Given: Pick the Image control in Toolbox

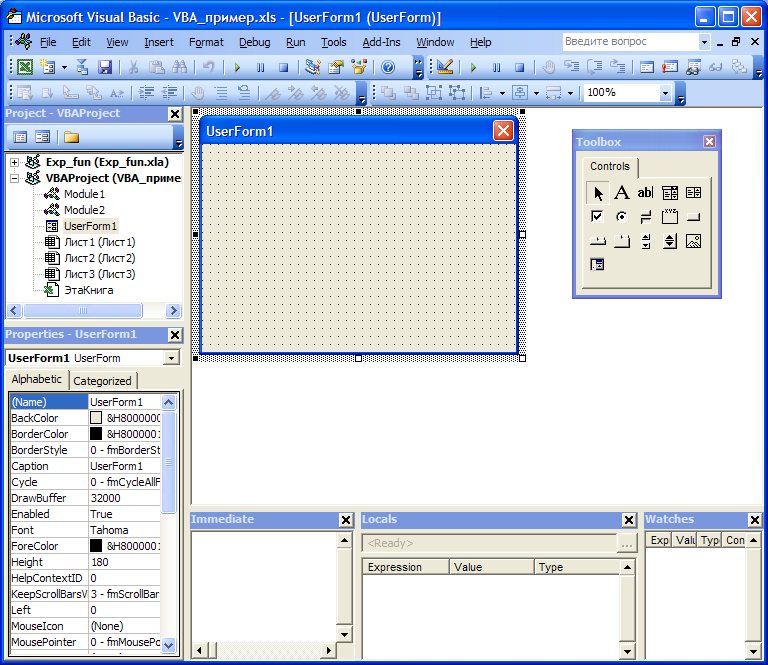Looking at the screenshot, I should click(694, 240).
